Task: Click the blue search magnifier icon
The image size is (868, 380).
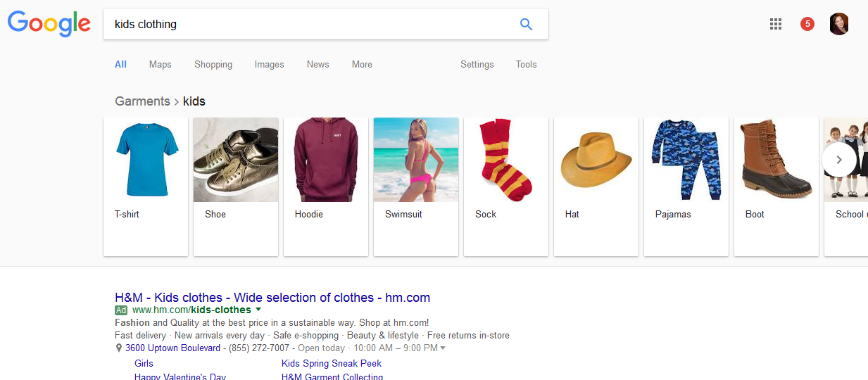Action: (x=526, y=24)
